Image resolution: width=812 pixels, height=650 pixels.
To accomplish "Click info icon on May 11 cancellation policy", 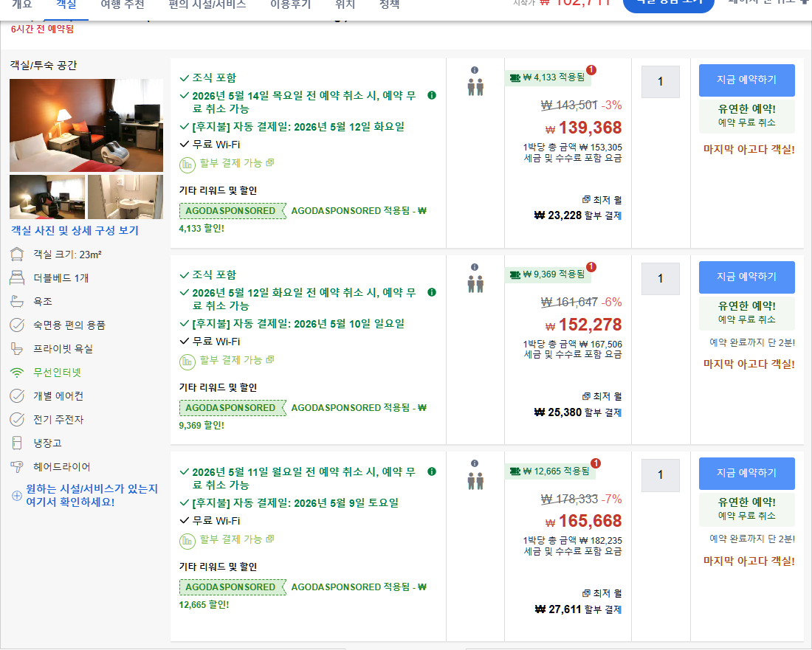I will [432, 471].
